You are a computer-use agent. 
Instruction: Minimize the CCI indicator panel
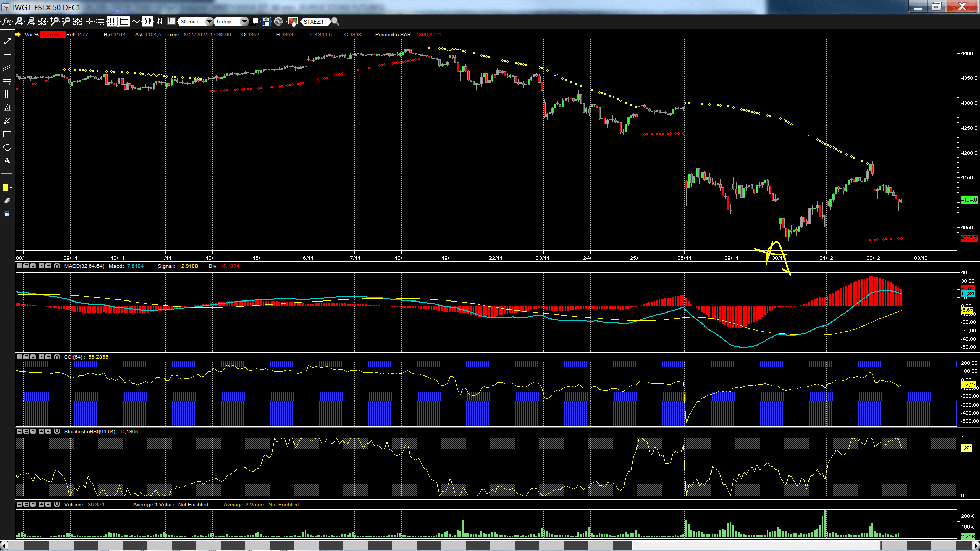click(19, 357)
